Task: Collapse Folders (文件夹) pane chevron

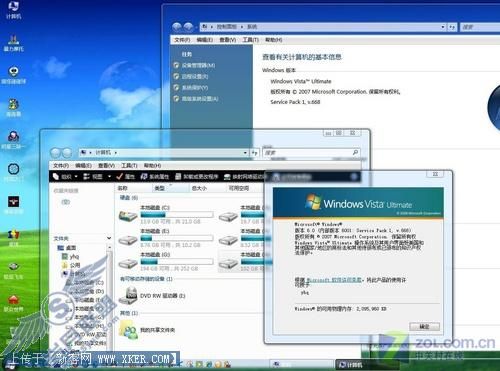Action: pos(109,238)
